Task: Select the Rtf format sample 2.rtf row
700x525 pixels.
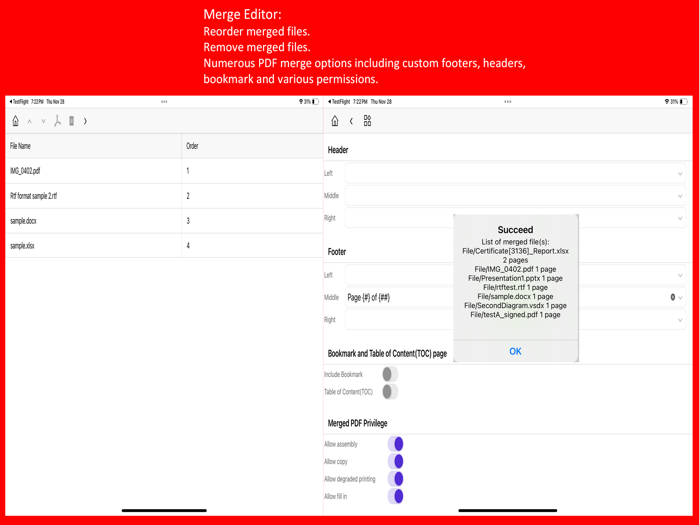Action: 164,196
